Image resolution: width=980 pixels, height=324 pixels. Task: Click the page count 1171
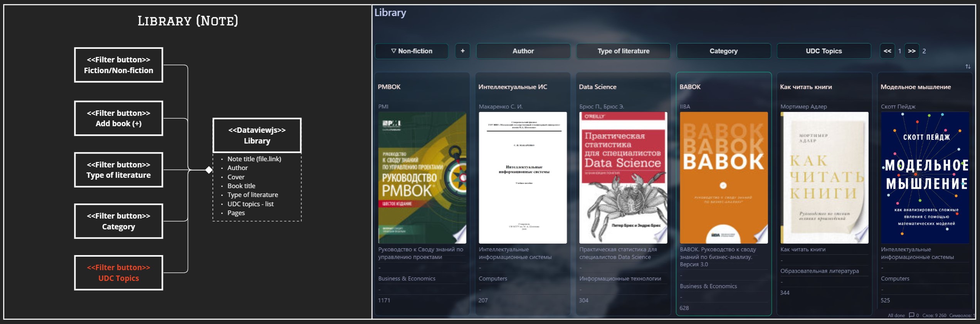click(x=384, y=301)
